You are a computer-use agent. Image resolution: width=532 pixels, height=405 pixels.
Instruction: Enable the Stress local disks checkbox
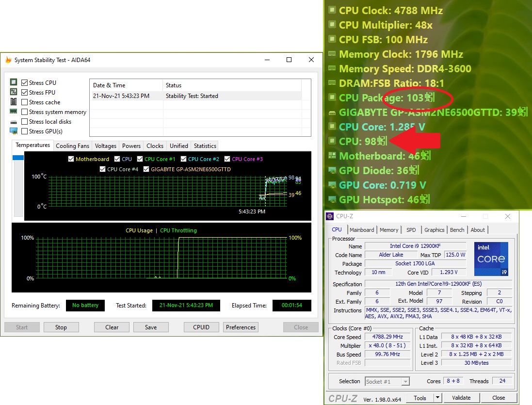(x=24, y=121)
